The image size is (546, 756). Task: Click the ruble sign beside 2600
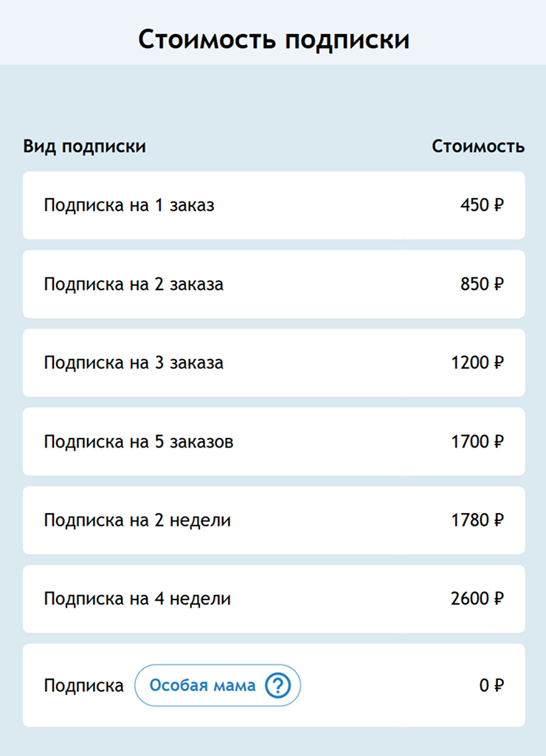point(498,599)
